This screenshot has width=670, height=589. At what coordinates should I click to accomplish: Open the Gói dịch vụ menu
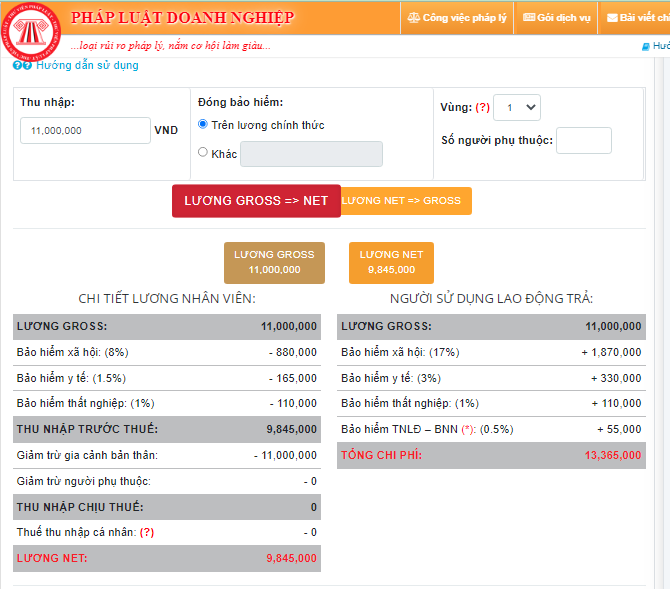click(557, 18)
